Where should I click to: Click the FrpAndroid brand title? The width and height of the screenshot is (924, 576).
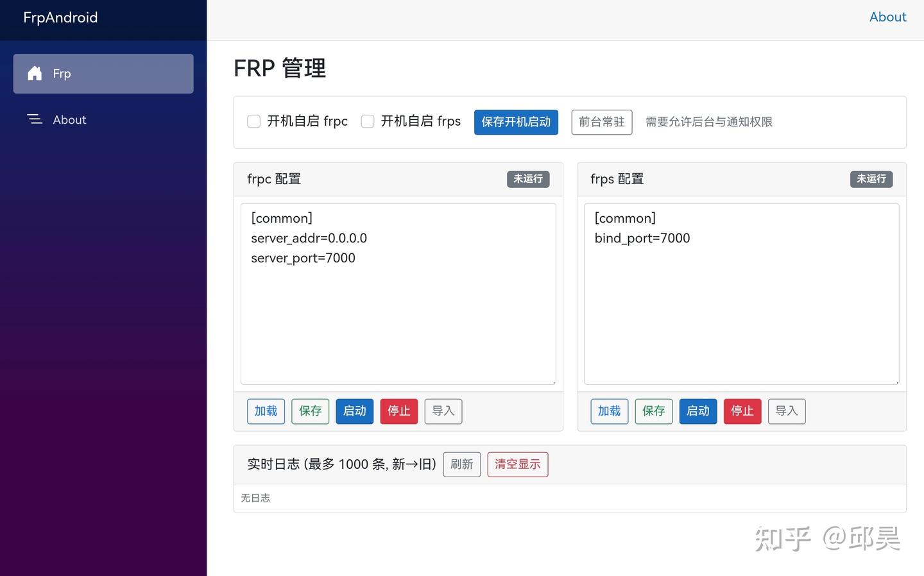click(60, 17)
